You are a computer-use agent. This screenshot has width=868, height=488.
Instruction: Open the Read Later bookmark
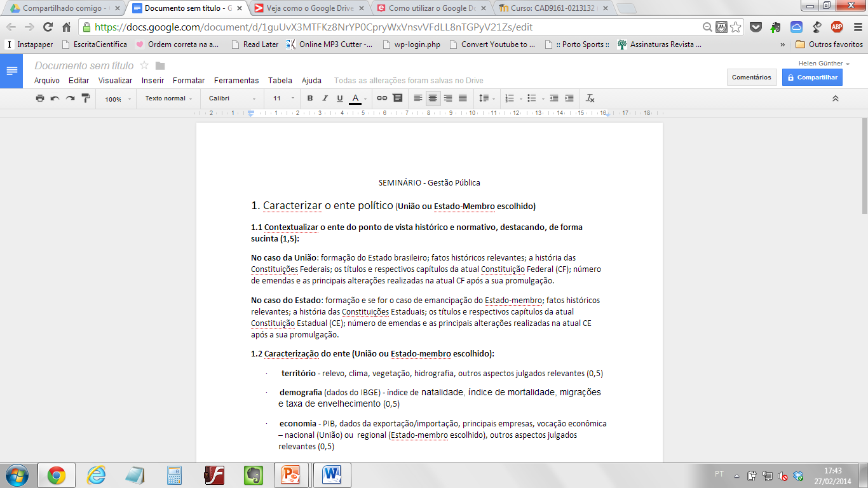pos(255,44)
